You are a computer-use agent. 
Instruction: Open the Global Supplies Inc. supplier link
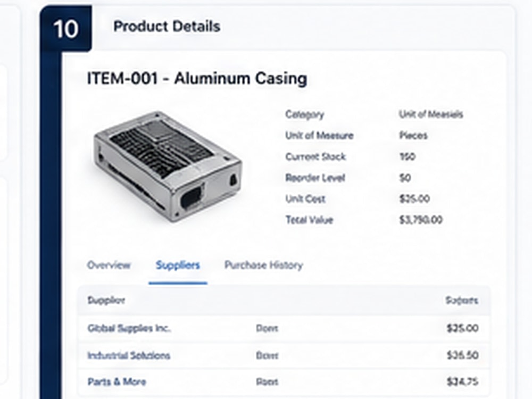coord(129,328)
